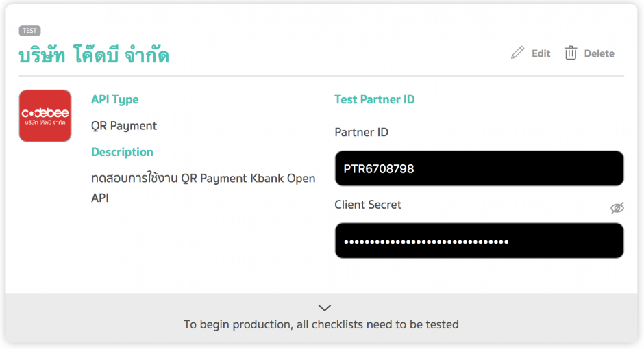Click the Edit text label
644x349 pixels.
pos(541,54)
